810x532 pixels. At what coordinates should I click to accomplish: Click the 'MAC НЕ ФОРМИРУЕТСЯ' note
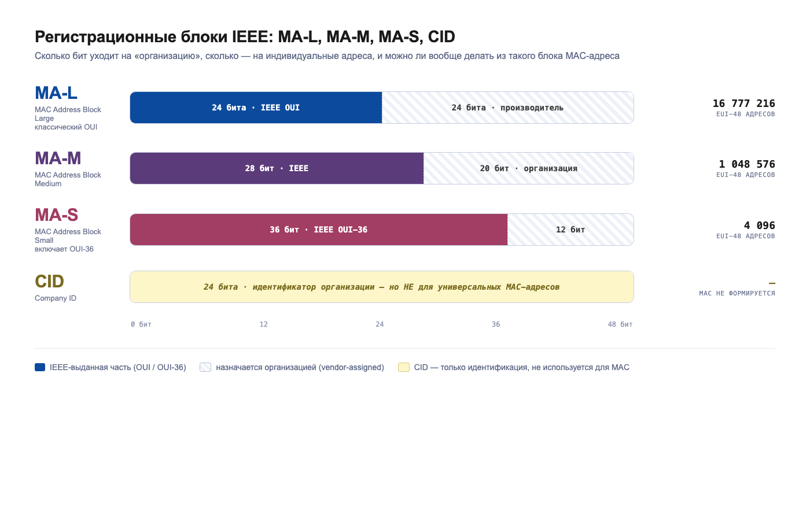737,293
